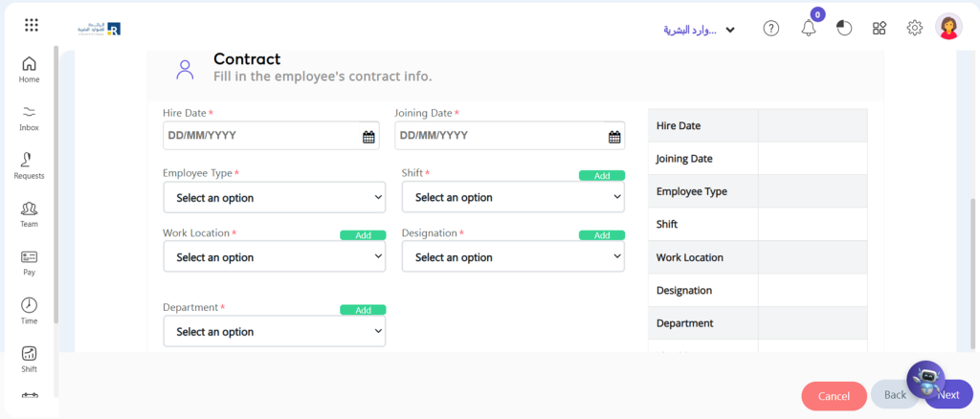
Task: Click the red Cancel button
Action: click(834, 396)
